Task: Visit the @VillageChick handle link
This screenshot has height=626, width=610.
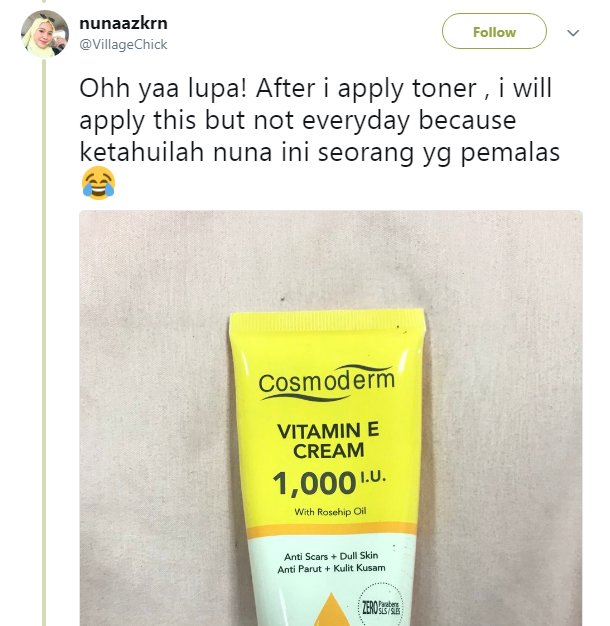Action: (123, 44)
